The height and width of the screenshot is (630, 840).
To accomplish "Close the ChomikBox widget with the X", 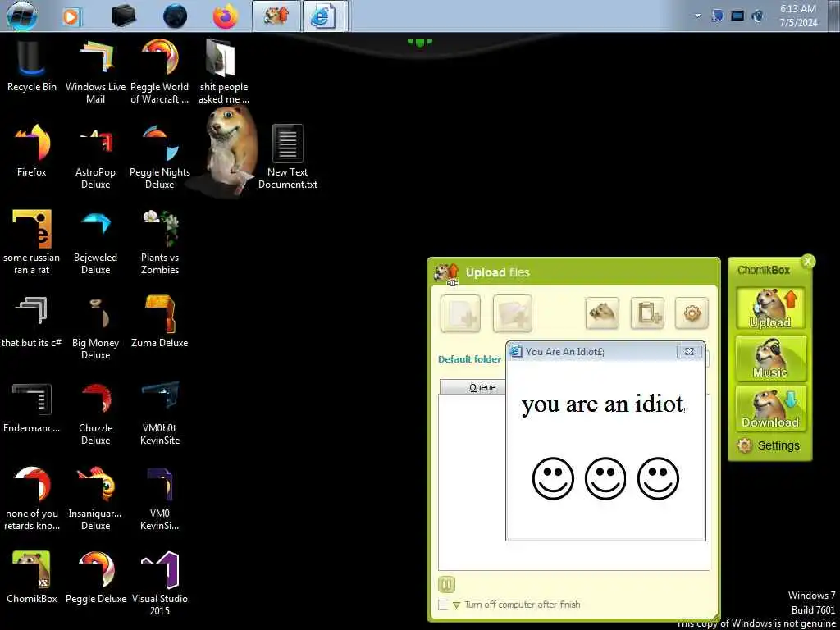I will coord(807,262).
